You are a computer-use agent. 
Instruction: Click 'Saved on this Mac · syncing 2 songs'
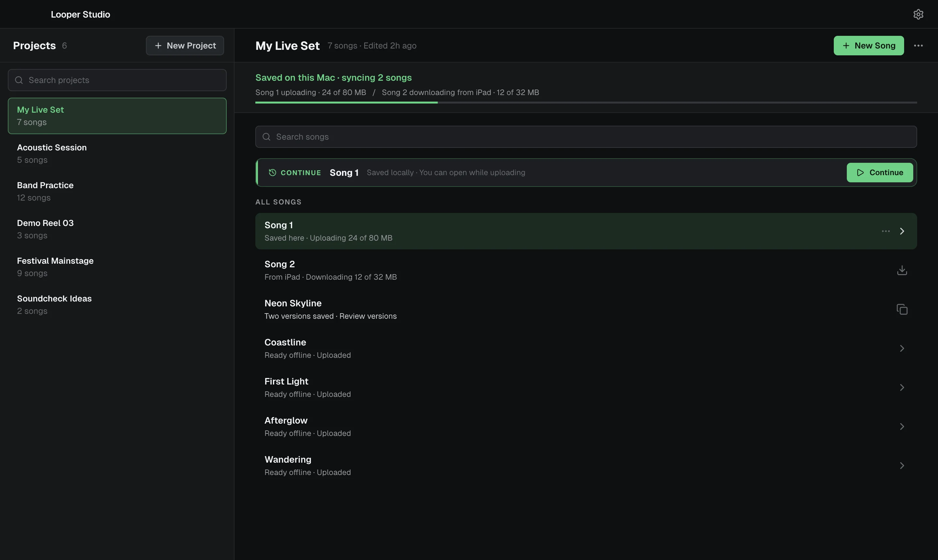click(x=333, y=77)
